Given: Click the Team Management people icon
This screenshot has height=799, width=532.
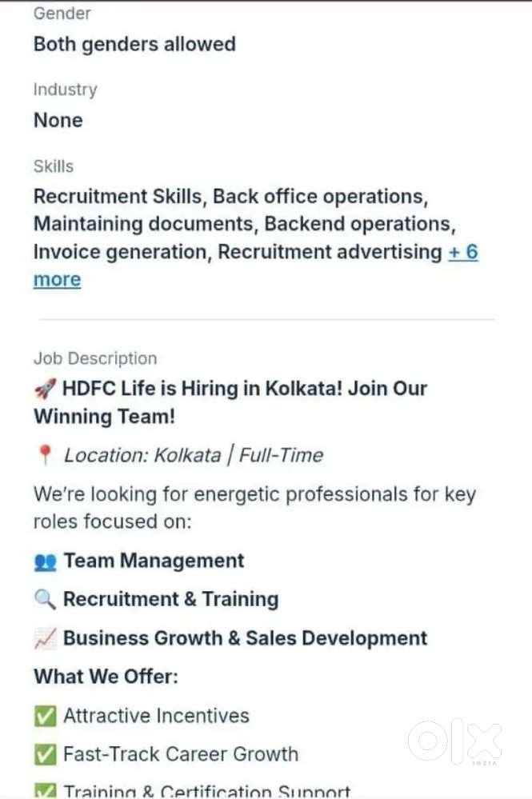Looking at the screenshot, I should coord(46,562).
